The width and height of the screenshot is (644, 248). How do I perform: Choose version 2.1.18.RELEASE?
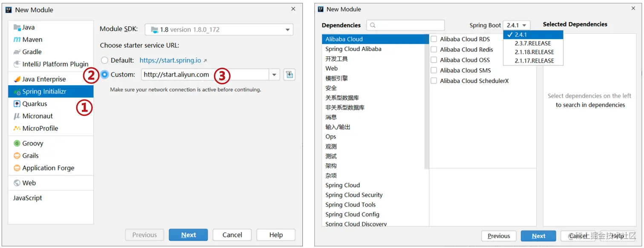click(533, 52)
